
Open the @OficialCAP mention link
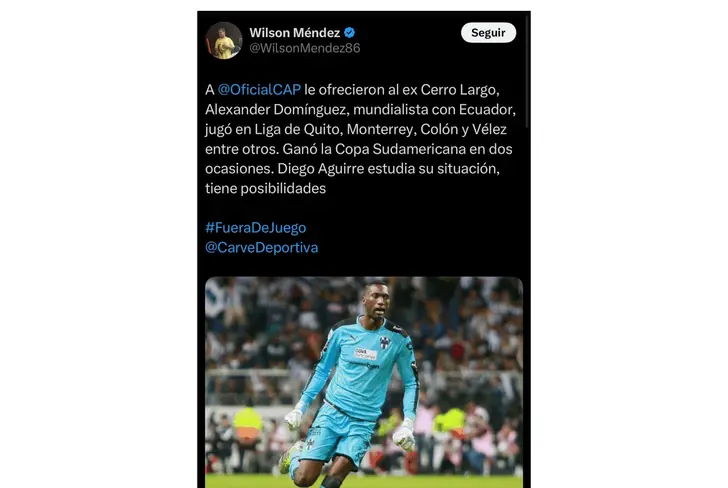click(259, 90)
